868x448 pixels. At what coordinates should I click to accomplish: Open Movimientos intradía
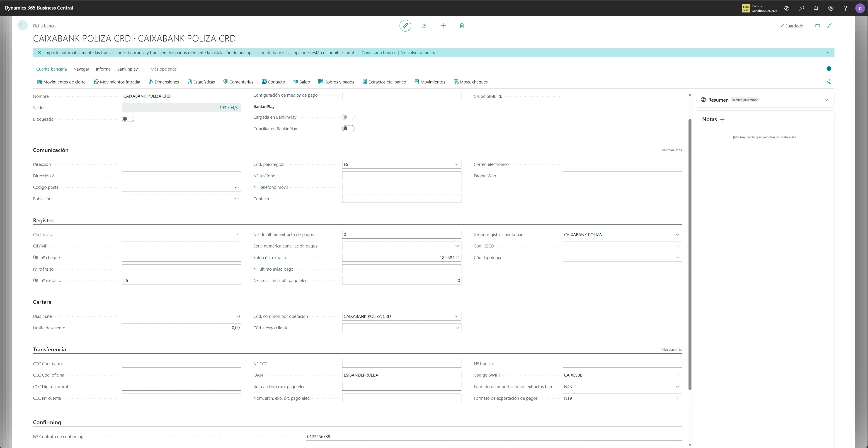(x=117, y=82)
